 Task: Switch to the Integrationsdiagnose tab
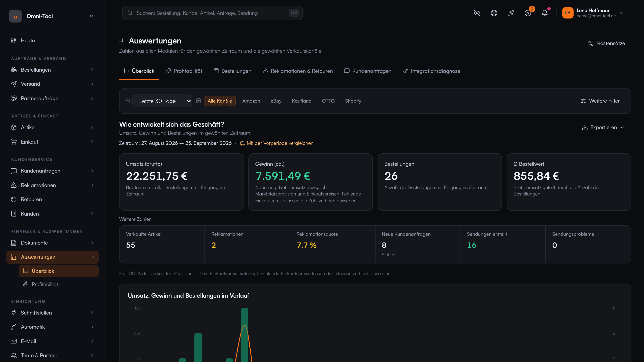431,71
